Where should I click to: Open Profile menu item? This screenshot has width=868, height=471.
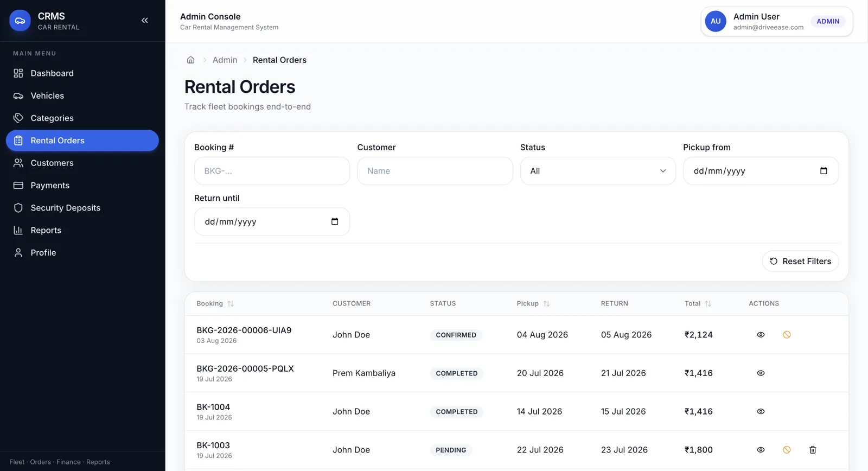point(82,253)
